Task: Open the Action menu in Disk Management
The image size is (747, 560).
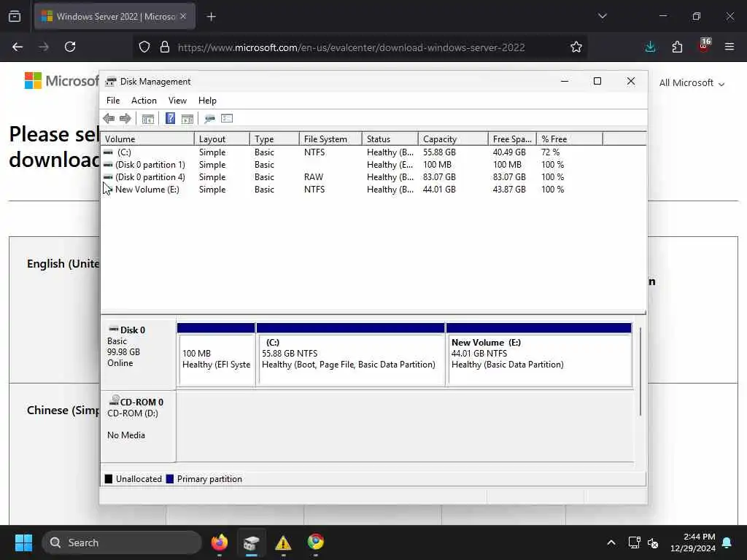Action: coord(144,101)
